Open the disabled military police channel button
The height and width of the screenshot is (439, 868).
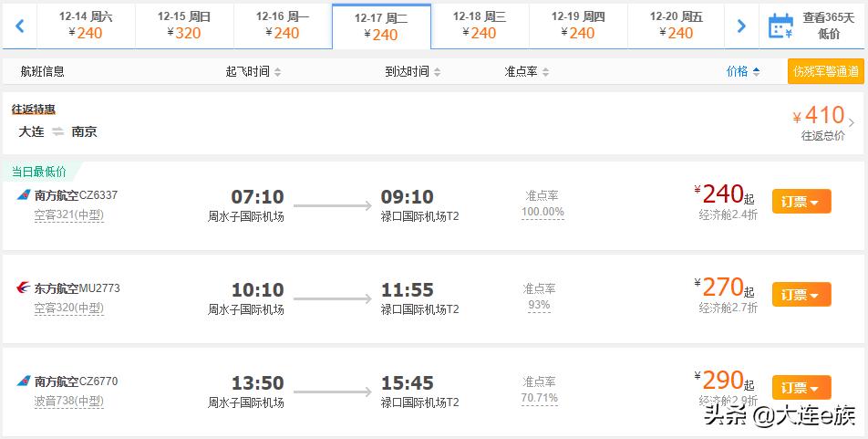825,71
